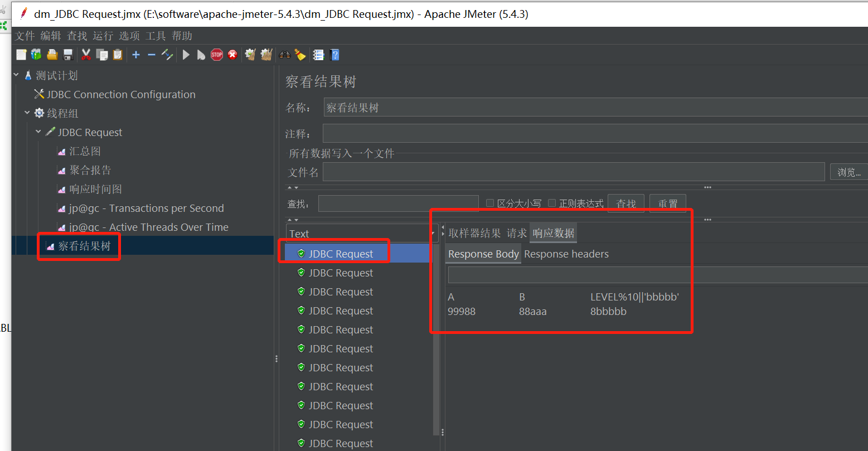The image size is (868, 451).
Task: Click the Paste clipboard icon
Action: [x=117, y=55]
